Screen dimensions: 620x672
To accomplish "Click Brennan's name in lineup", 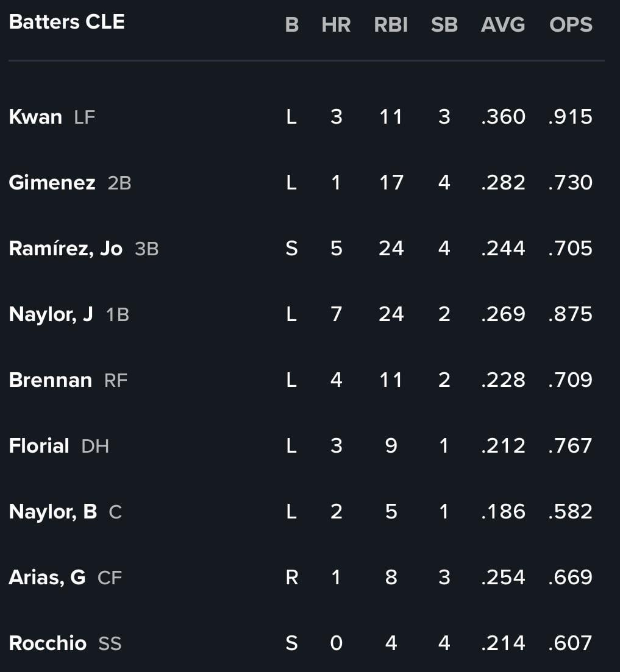I will 51,380.
